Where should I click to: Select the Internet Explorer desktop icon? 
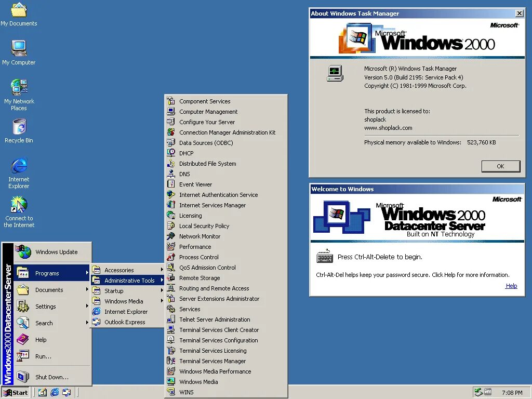point(19,173)
